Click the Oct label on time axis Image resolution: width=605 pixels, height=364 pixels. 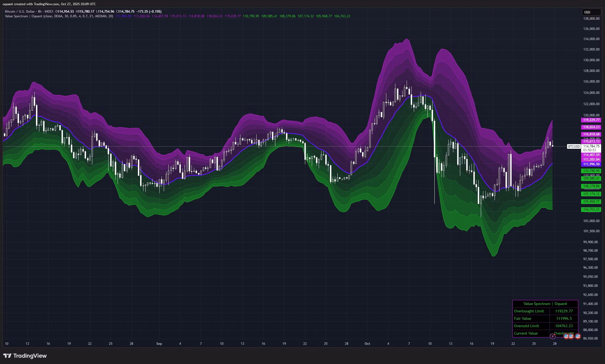(x=367, y=344)
